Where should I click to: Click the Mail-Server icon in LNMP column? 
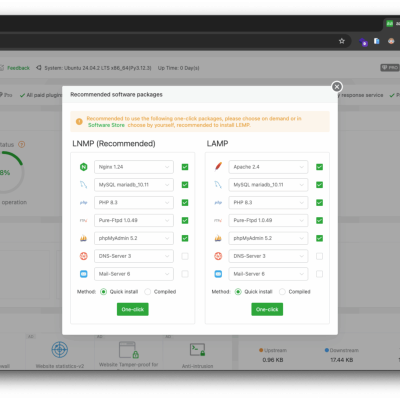pos(84,274)
